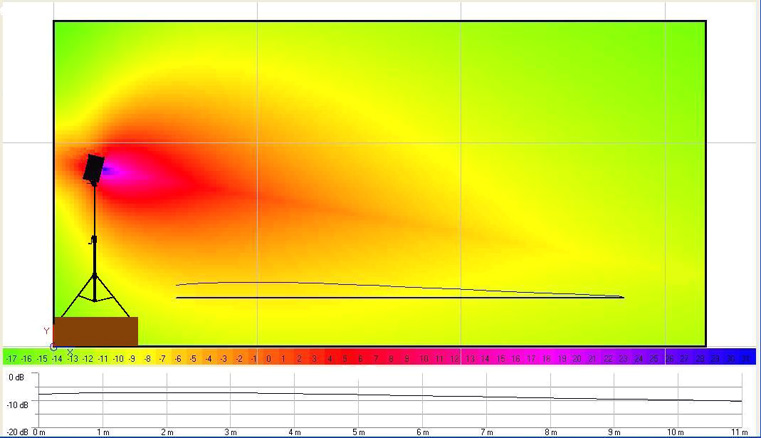Viewport: 761px width, 438px height.
Task: Click the -17 green swatch on the color scale
Action: [x=11, y=358]
